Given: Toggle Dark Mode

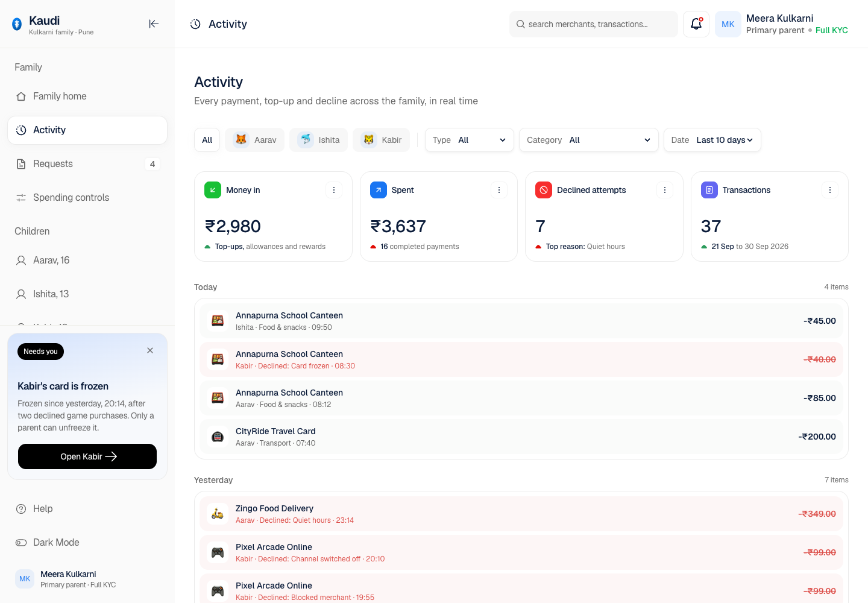Looking at the screenshot, I should 87,543.
